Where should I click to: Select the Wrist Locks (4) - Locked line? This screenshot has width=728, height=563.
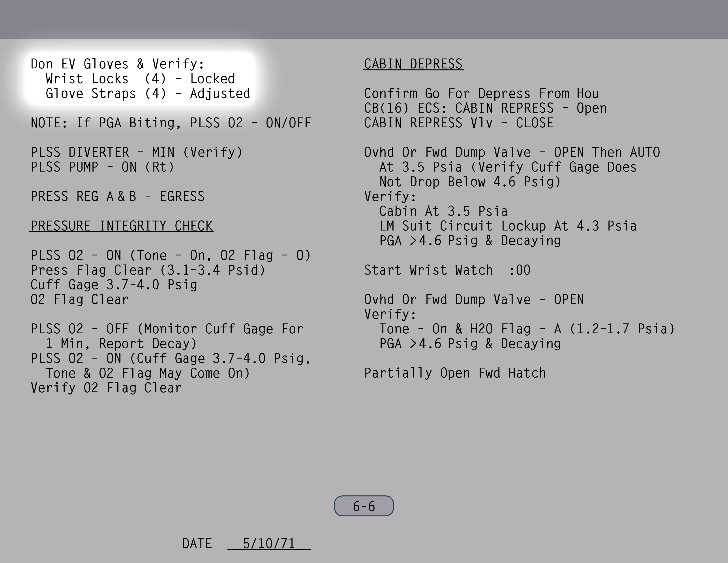coord(140,79)
